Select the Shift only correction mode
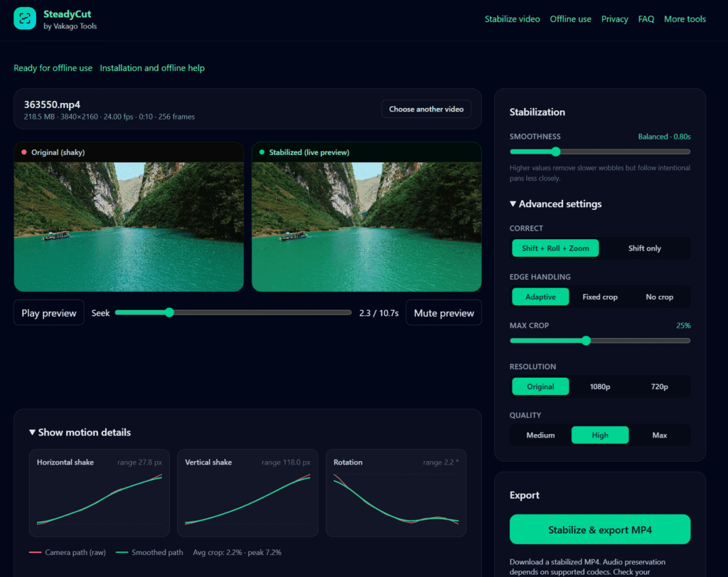728x577 pixels. pyautogui.click(x=644, y=248)
